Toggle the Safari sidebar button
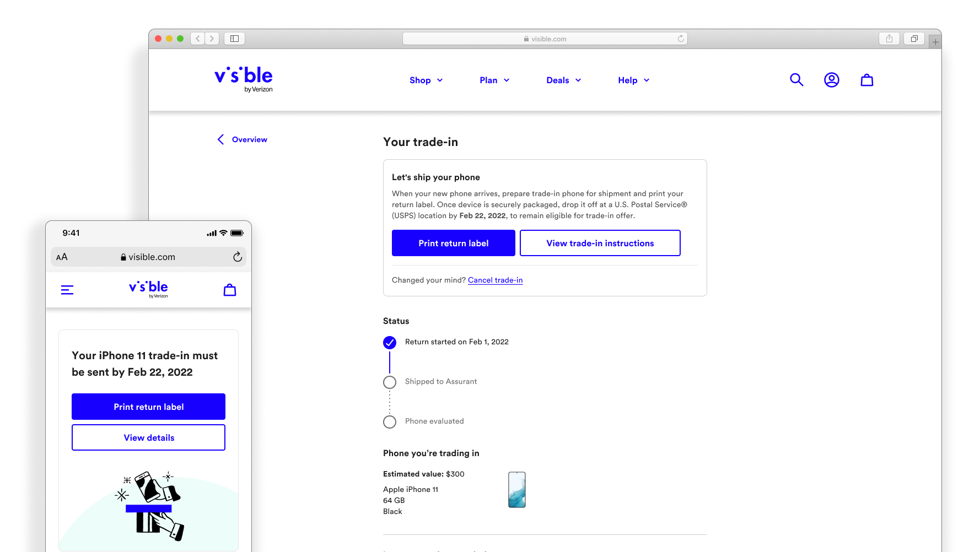This screenshot has height=552, width=980. [234, 39]
